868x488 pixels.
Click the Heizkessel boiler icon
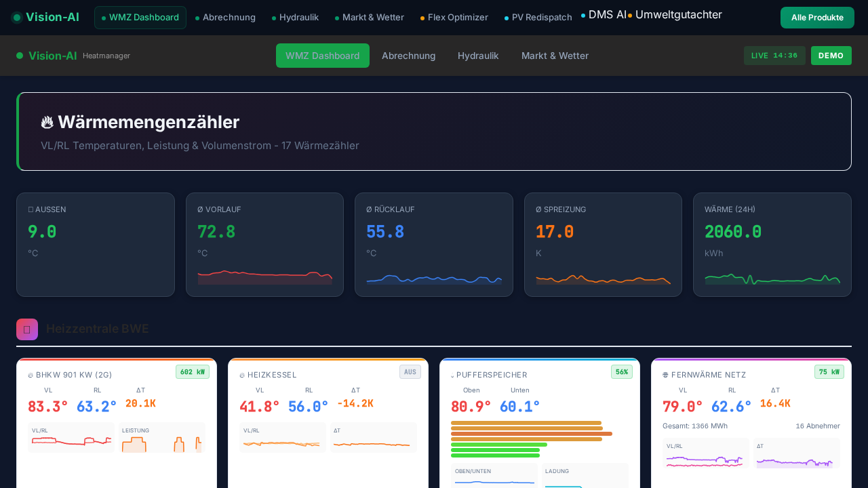[241, 374]
